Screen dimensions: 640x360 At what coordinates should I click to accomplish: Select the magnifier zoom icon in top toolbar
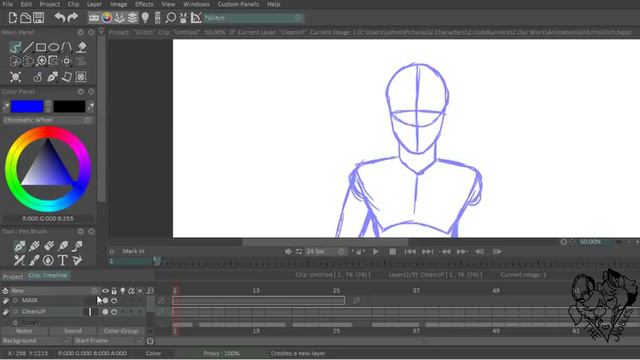point(171,18)
